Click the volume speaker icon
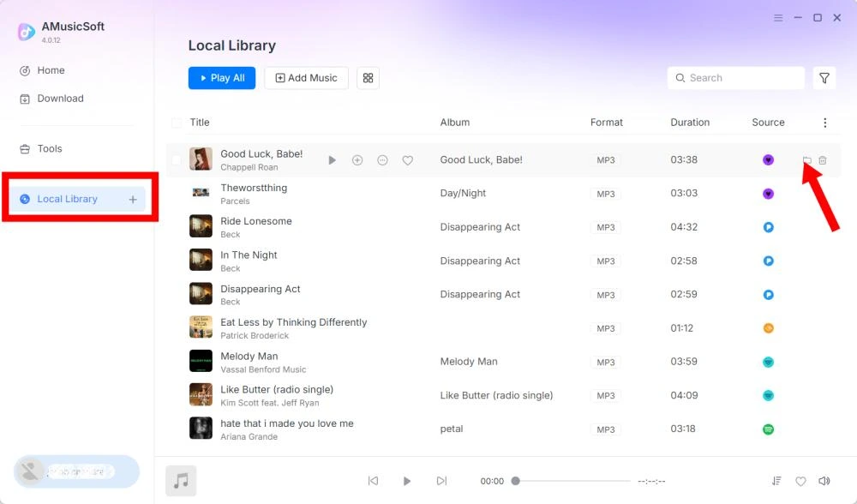The height and width of the screenshot is (504, 857). pyautogui.click(x=824, y=481)
